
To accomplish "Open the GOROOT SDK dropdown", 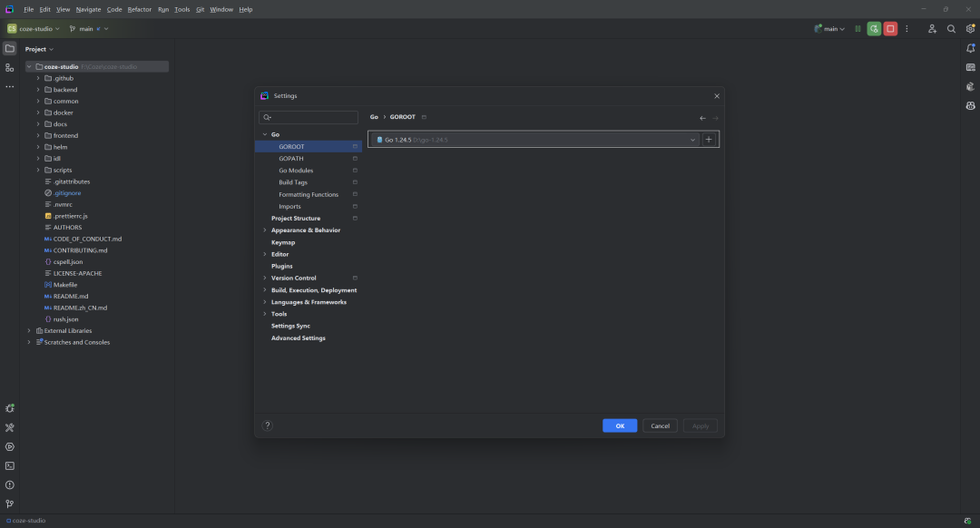I will (535, 140).
